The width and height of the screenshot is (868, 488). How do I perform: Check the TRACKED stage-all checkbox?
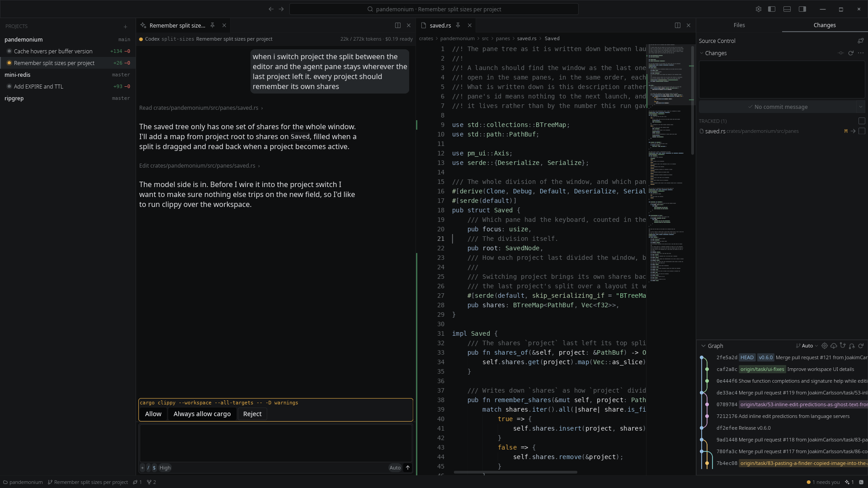point(862,121)
